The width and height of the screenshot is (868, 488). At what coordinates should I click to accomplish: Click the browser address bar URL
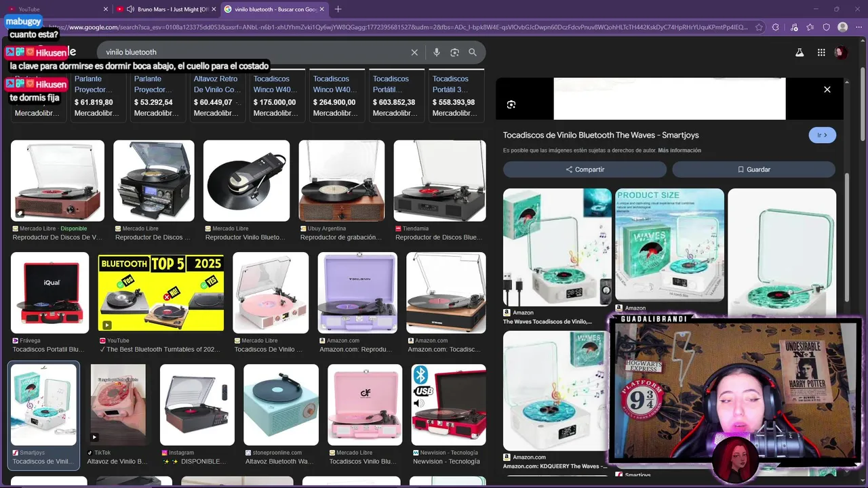tap(407, 27)
